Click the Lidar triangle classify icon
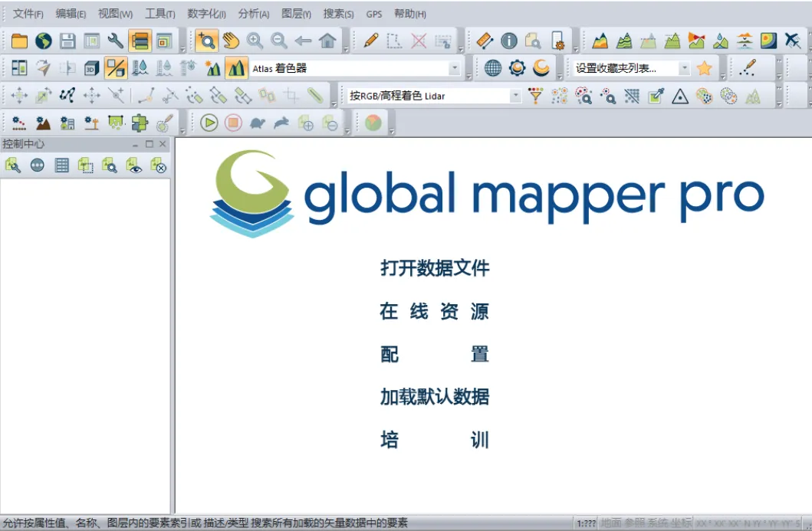Viewport: 812px width, 531px height. point(680,96)
